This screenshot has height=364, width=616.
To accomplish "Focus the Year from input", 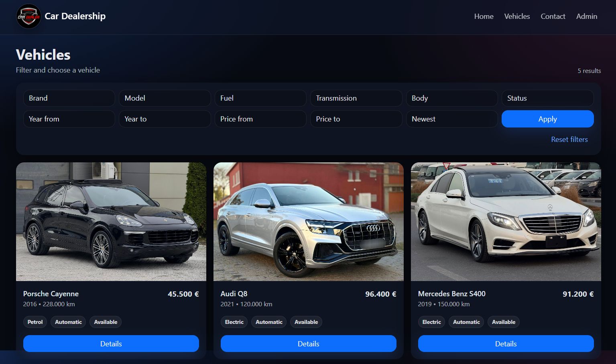I will click(x=69, y=119).
